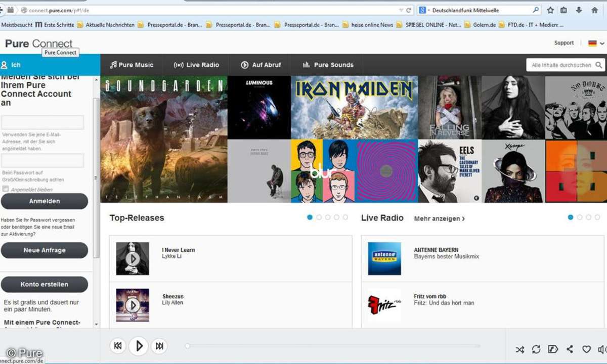Open the 'Aktuelle Nachrichten' bookmark
607x364 pixels.
tap(106, 25)
